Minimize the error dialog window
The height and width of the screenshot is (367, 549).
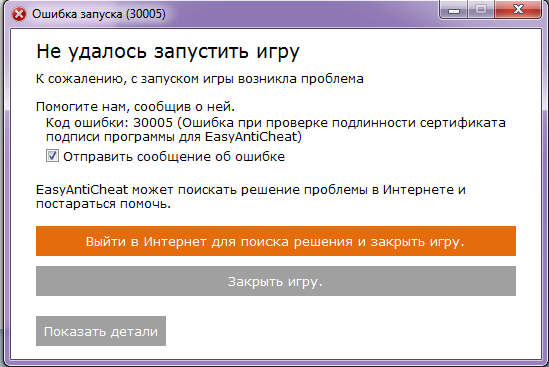click(454, 11)
